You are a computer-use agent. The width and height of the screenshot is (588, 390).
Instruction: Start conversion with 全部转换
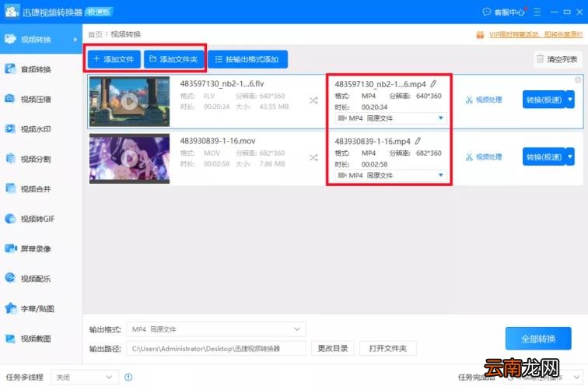(538, 339)
